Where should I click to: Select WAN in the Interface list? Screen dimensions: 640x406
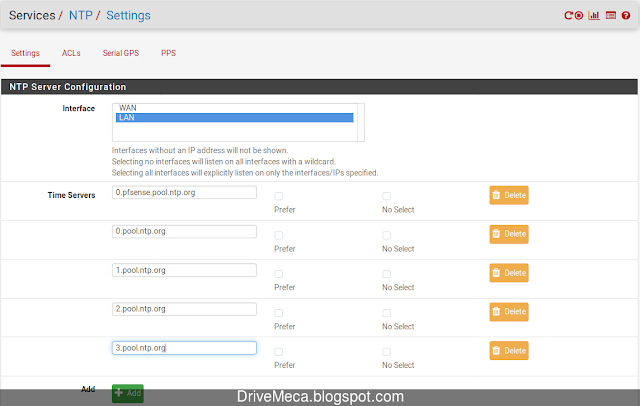tap(234, 108)
